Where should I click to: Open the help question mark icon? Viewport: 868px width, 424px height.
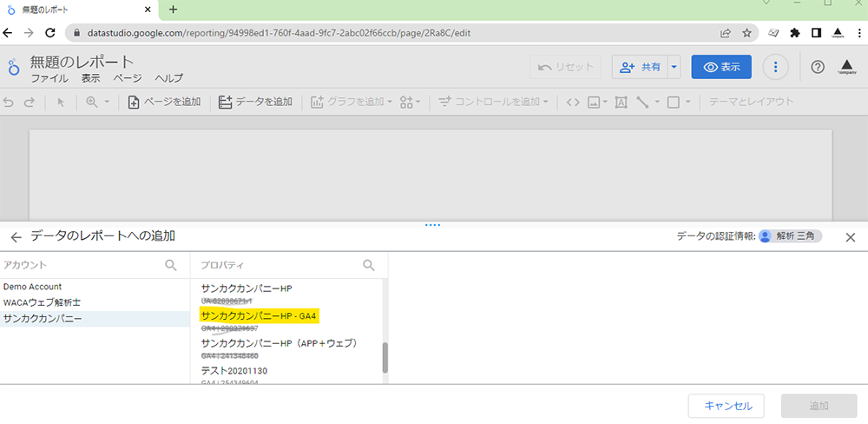coord(818,67)
